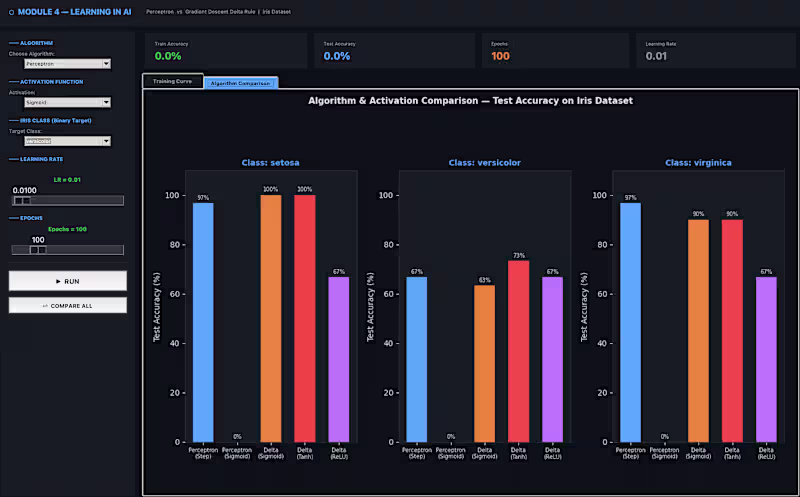Click the ALGORITHM section header
800x497 pixels.
[x=36, y=43]
